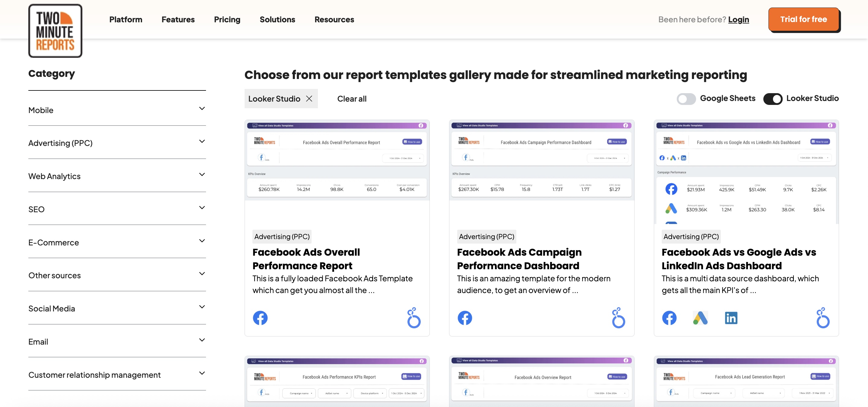This screenshot has height=407, width=868.
Task: Toggle the Google Sheets switch
Action: pyautogui.click(x=686, y=99)
